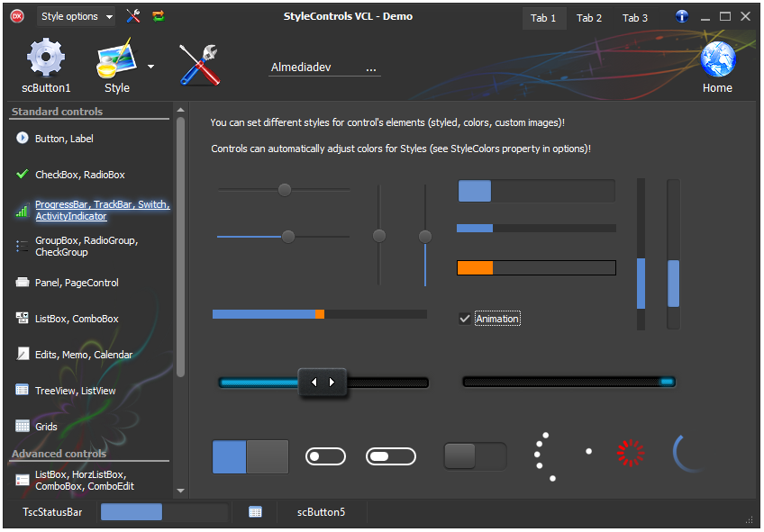764x532 pixels.
Task: Select Button, Label in sidebar
Action: click(x=64, y=139)
